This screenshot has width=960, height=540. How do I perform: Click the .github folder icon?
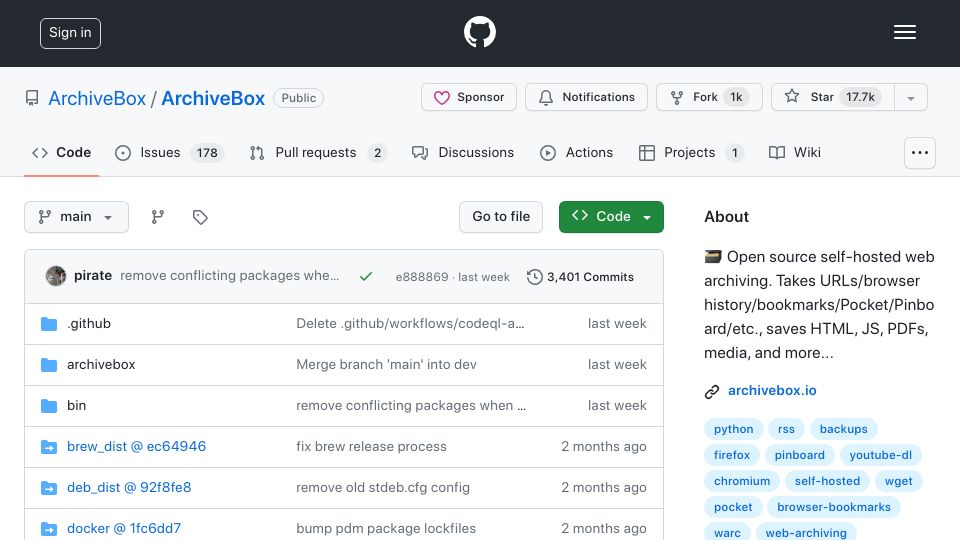[x=49, y=324]
